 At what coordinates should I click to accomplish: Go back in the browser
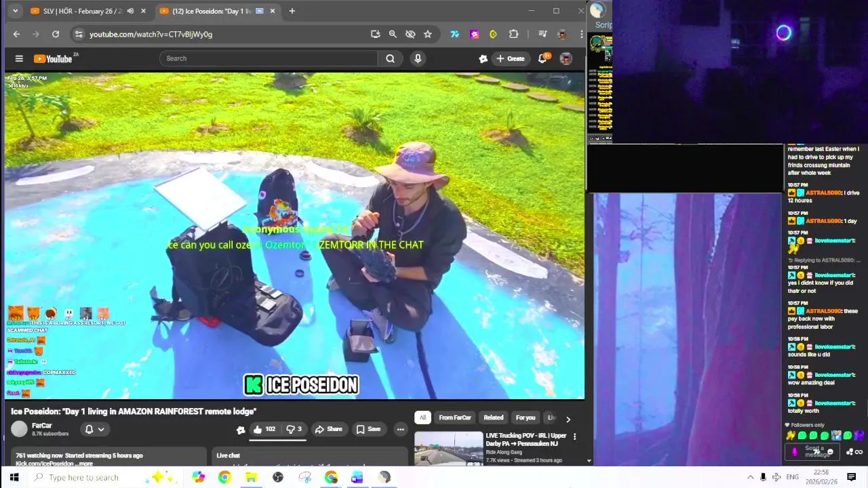click(16, 34)
